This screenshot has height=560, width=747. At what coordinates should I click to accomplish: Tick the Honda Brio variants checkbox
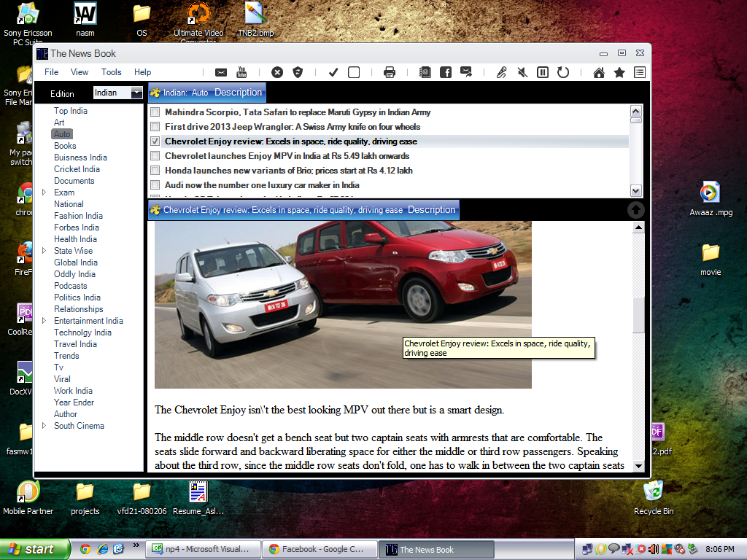click(155, 171)
